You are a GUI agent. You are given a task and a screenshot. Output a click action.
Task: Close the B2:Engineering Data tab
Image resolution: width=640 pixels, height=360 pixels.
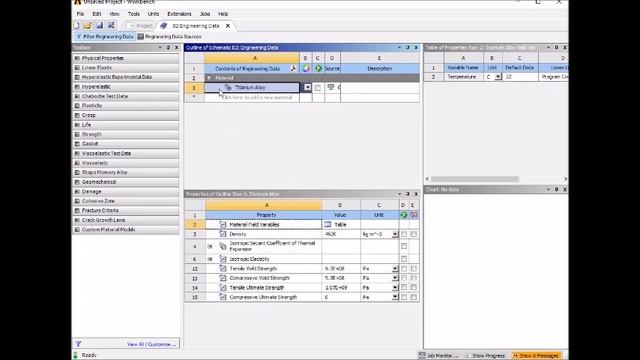coord(228,26)
